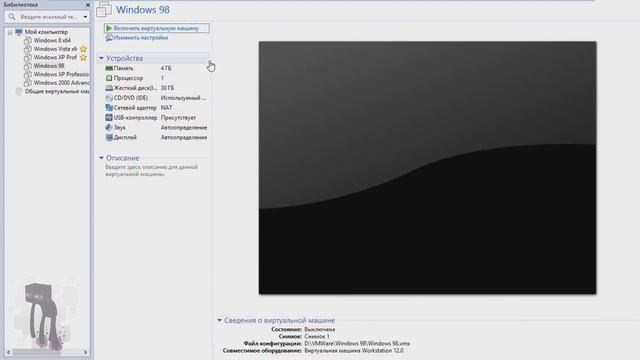Click the VM description text area

tap(151, 171)
